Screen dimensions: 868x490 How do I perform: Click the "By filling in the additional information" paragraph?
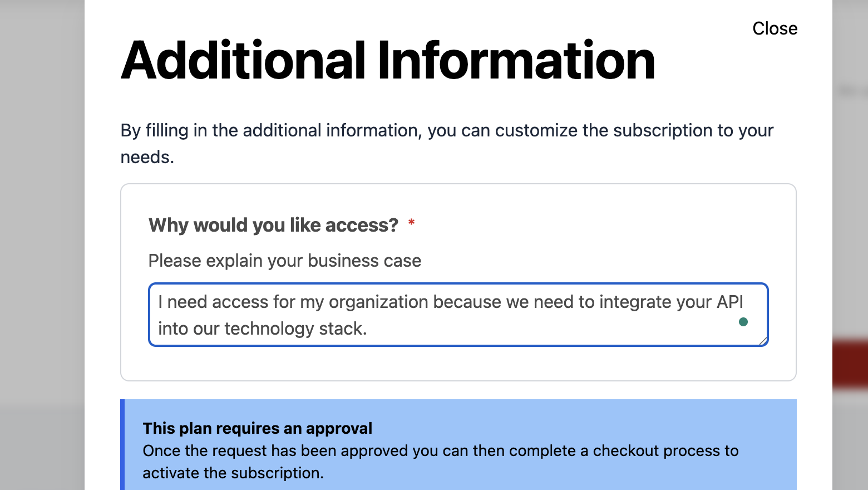pyautogui.click(x=446, y=131)
